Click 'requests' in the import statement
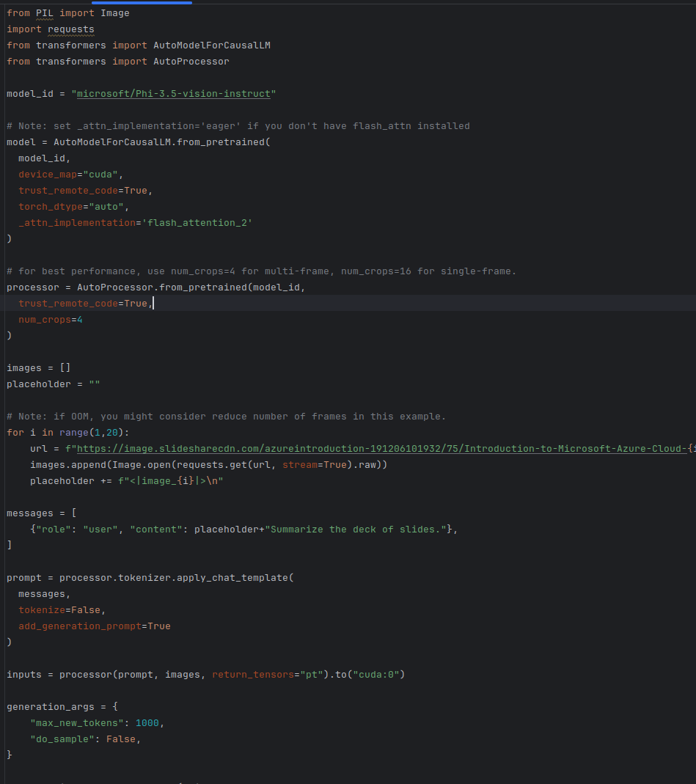Viewport: 696px width, 784px height. (x=71, y=29)
